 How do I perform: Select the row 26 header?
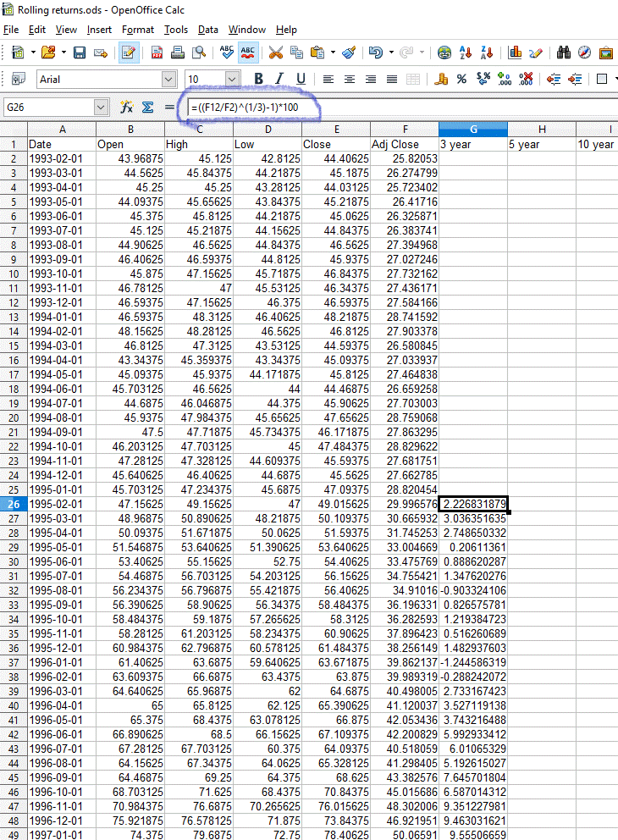point(14,504)
